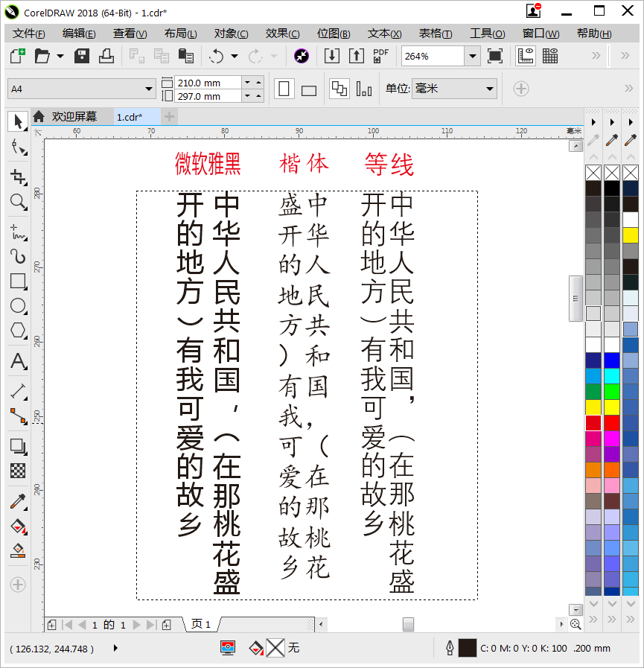Click the Publish to PDF icon

[380, 56]
